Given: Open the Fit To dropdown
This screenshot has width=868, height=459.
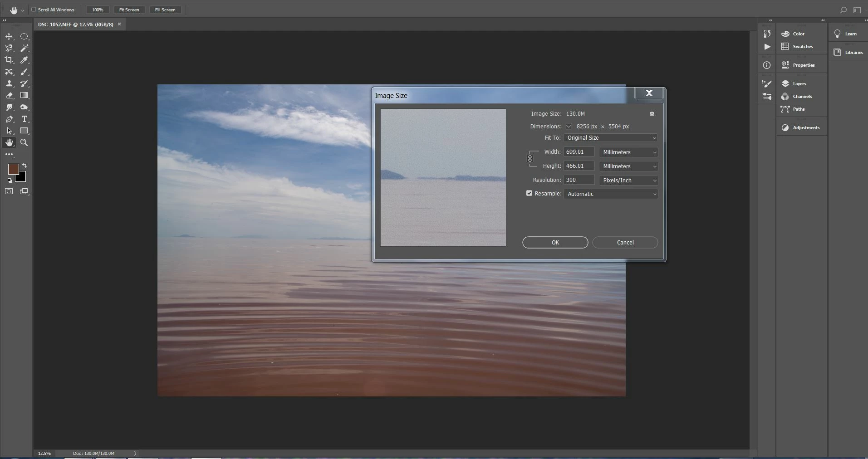Looking at the screenshot, I should [x=610, y=138].
